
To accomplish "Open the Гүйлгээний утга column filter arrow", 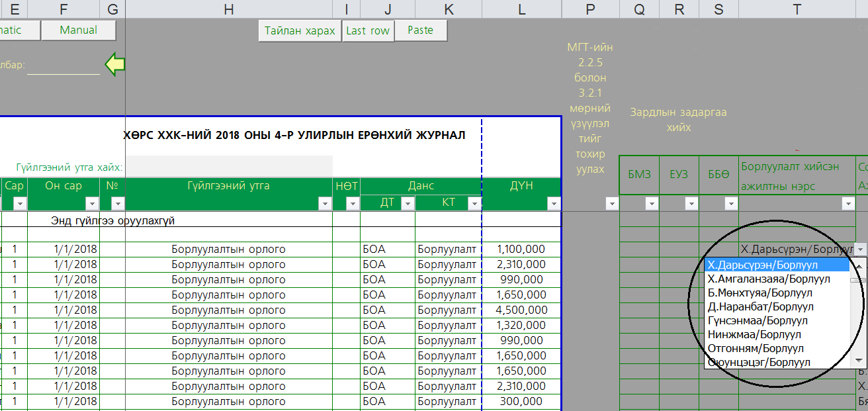I will (x=325, y=204).
